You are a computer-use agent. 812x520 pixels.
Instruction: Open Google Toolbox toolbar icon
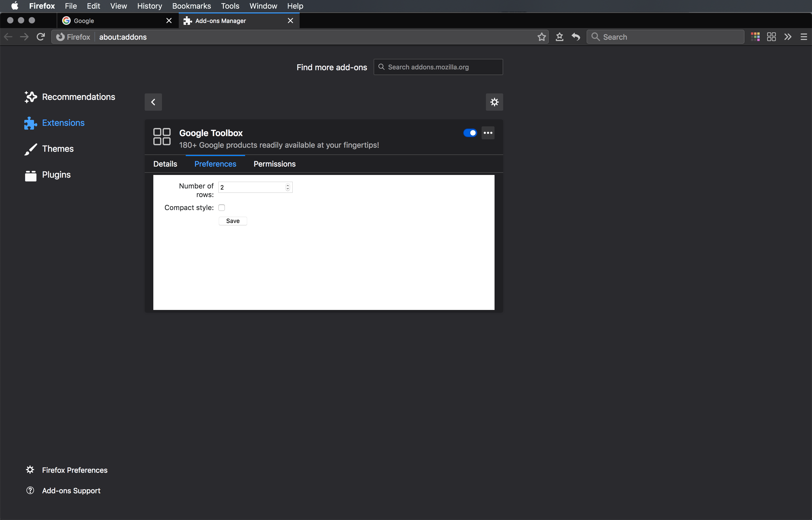click(771, 37)
